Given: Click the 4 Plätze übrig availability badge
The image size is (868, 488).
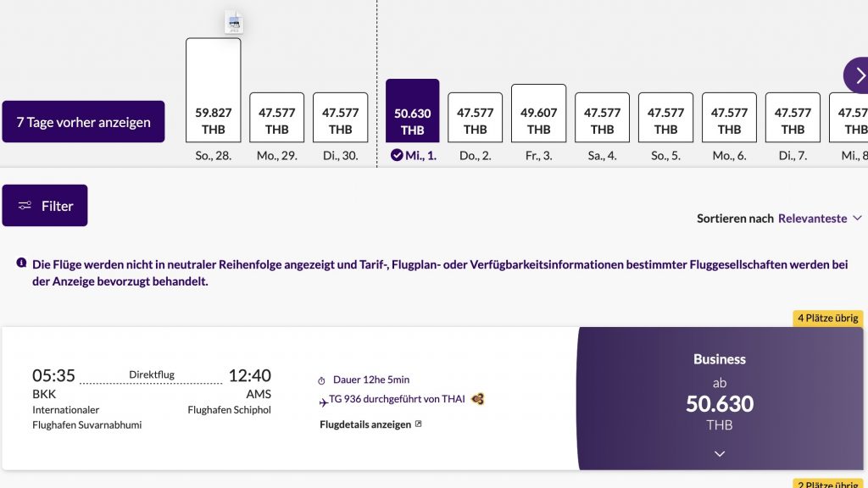Looking at the screenshot, I should point(827,319).
